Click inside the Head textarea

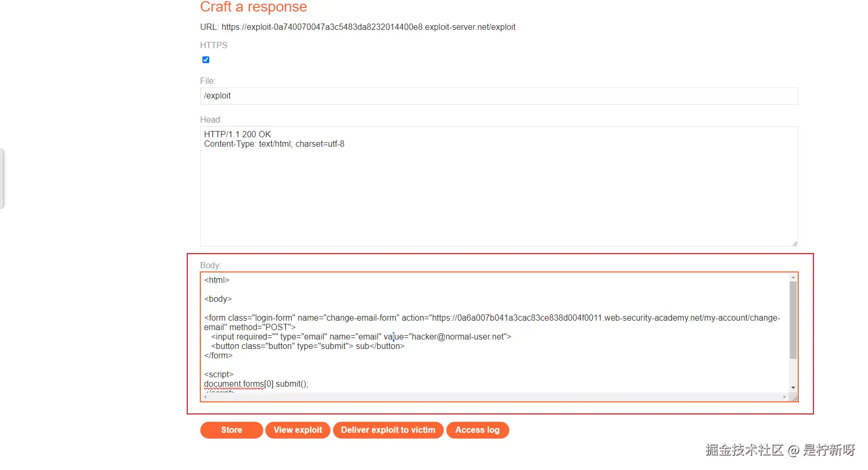(x=499, y=187)
